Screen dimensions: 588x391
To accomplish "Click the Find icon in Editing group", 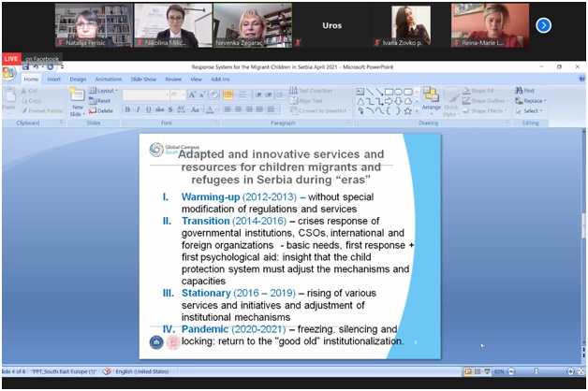I will 520,91.
